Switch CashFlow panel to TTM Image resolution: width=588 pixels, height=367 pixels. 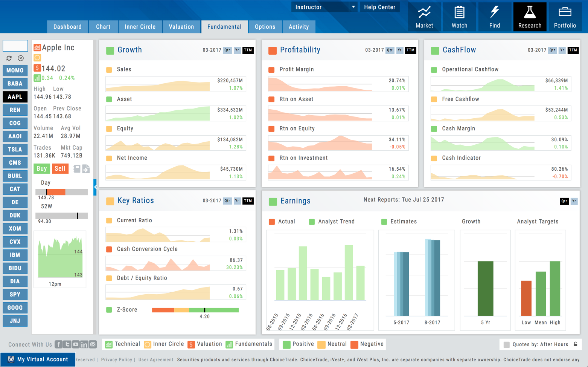pos(573,50)
